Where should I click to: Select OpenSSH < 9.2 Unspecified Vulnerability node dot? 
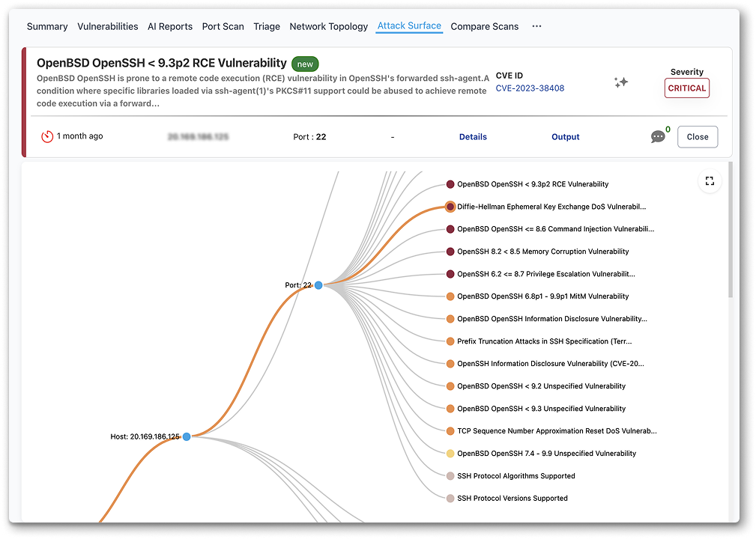(450, 386)
